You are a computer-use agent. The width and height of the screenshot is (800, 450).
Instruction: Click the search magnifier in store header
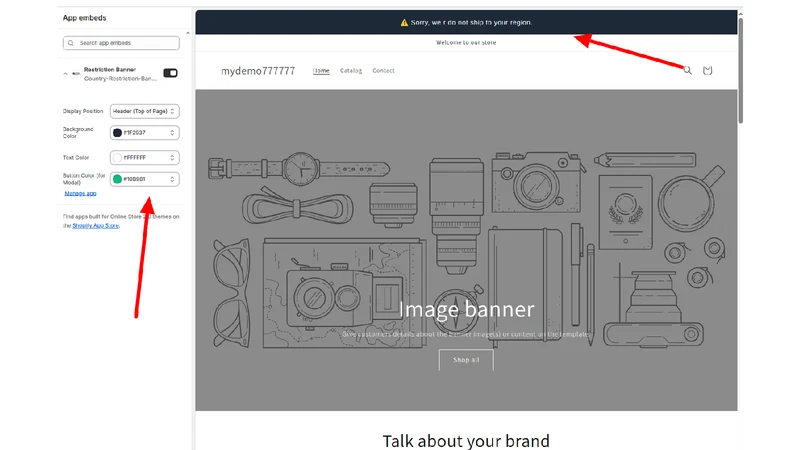point(688,70)
